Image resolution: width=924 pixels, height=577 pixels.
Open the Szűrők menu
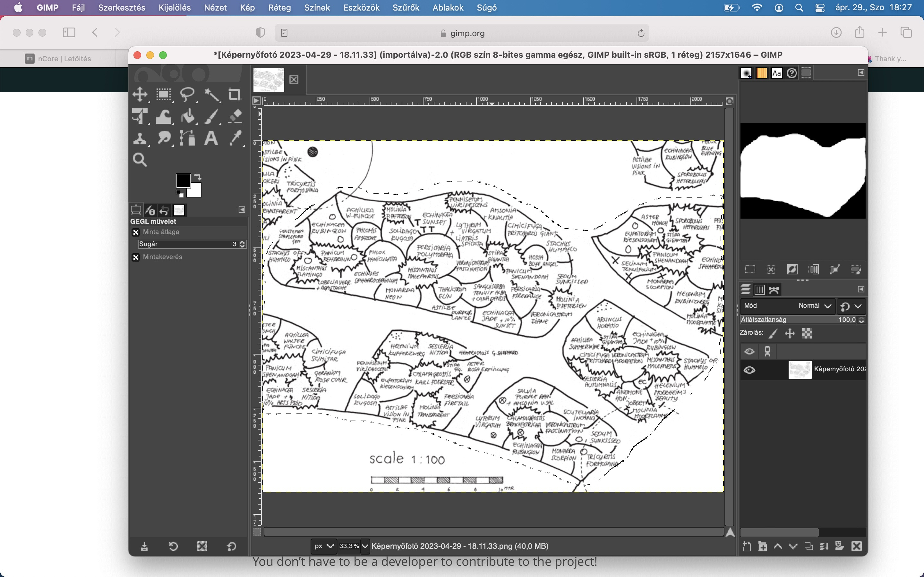tap(406, 8)
